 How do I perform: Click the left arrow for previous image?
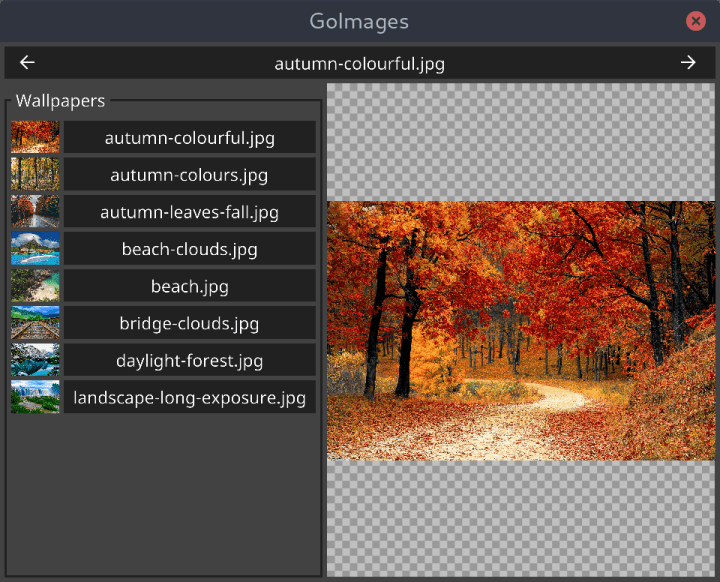[x=27, y=63]
